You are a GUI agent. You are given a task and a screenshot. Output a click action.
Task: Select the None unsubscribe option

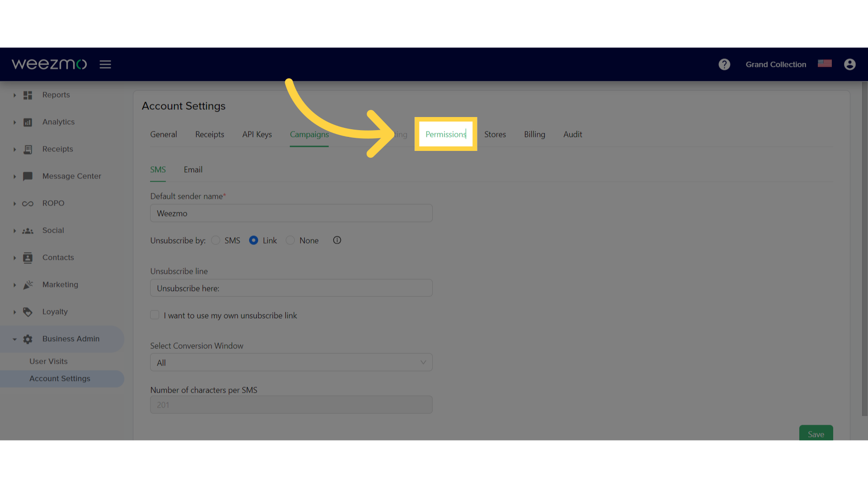290,240
